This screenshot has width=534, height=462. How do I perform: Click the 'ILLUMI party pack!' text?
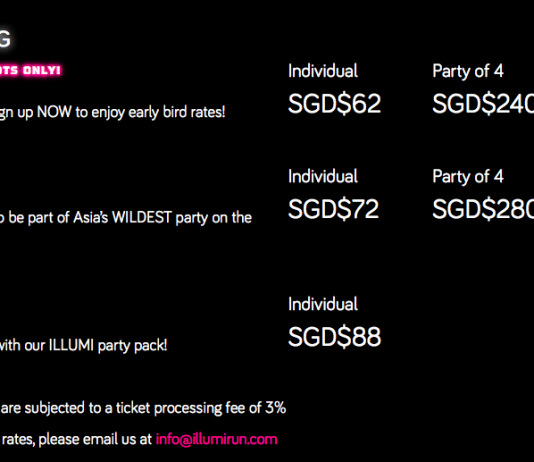point(108,346)
